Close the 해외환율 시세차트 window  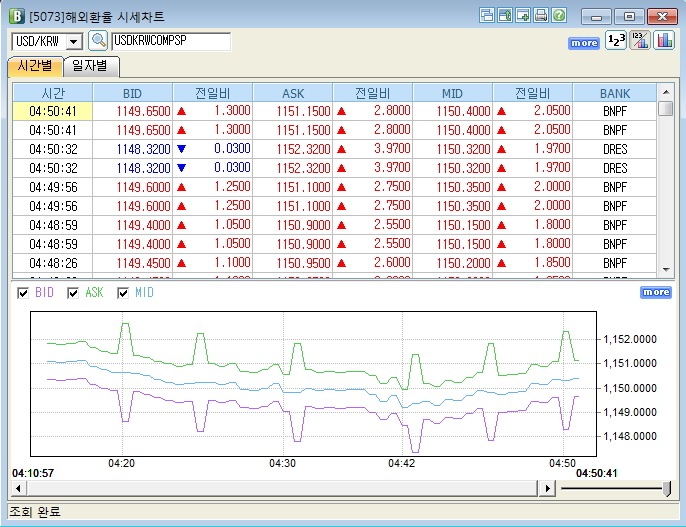coord(662,17)
